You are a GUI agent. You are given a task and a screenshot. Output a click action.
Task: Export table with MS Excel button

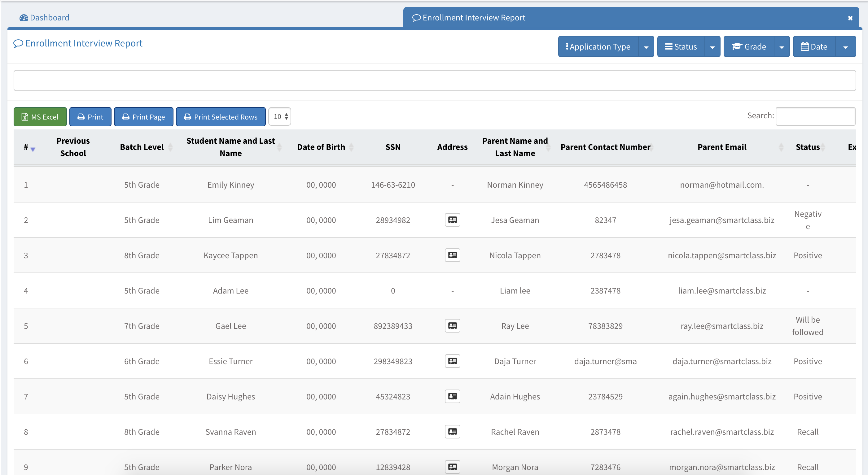coord(40,117)
